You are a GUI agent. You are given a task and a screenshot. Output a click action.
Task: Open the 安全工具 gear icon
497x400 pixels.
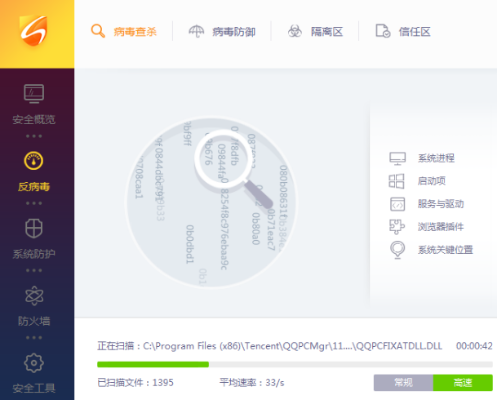(x=34, y=363)
